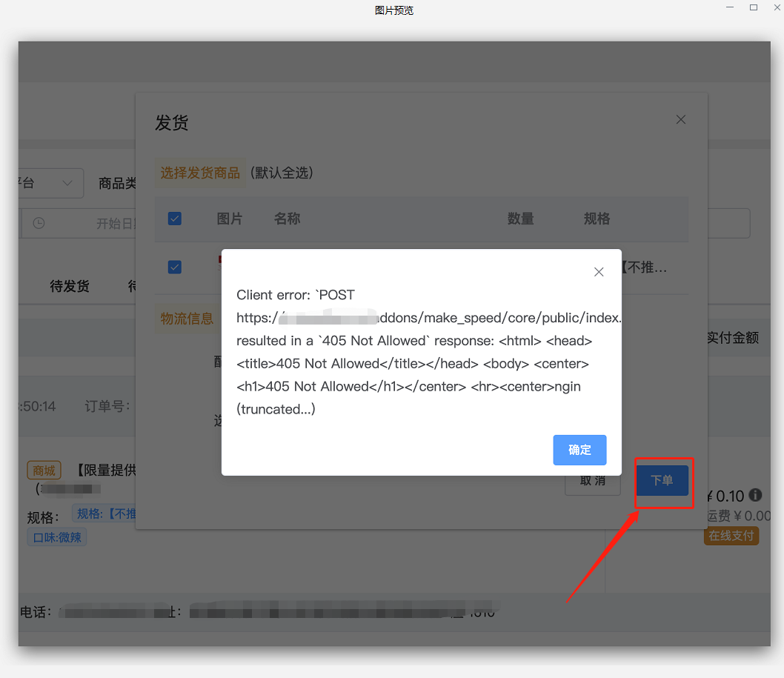Open the 平台 dropdown arrow
The height and width of the screenshot is (678, 784).
pyautogui.click(x=67, y=183)
